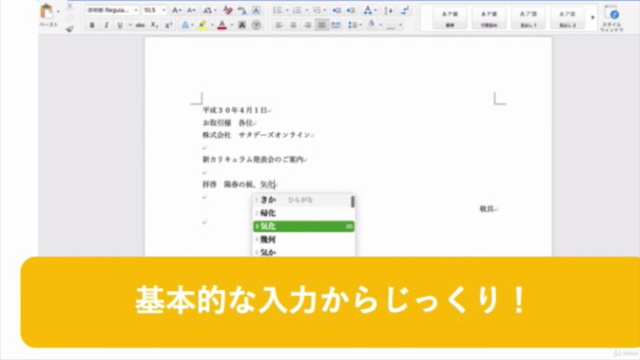Click the Text Effects blue A icon
This screenshot has width=640, height=360.
coord(185,25)
